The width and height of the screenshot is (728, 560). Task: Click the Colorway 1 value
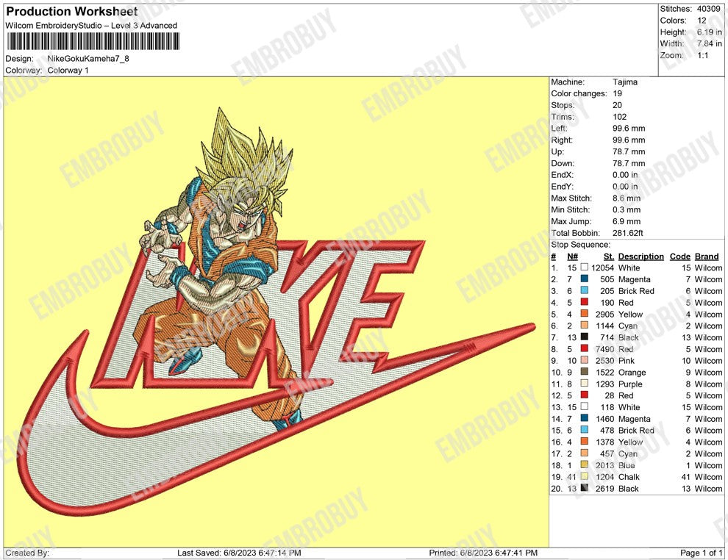[68, 70]
